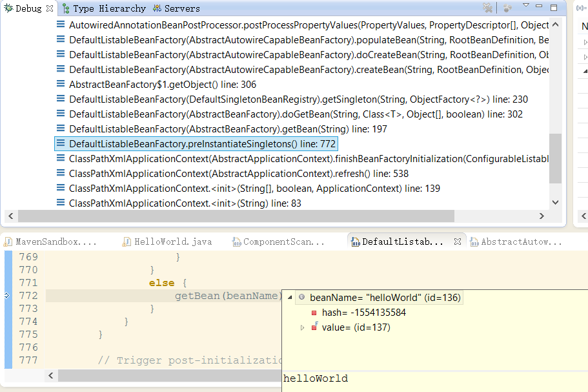
Task: Click the final field icon next to value
Action: click(314, 327)
